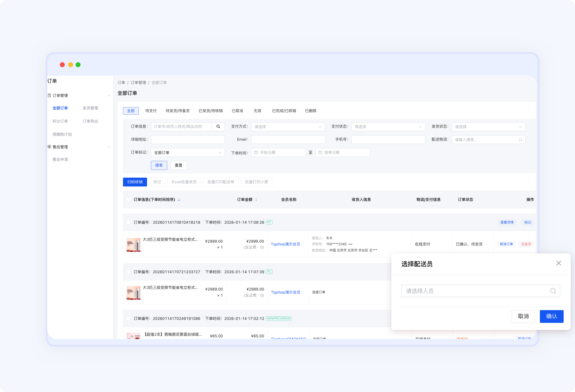Screen dimensions: 575x392
Task: Collapse the 订单管理 sidebar section
Action: pyautogui.click(x=109, y=96)
